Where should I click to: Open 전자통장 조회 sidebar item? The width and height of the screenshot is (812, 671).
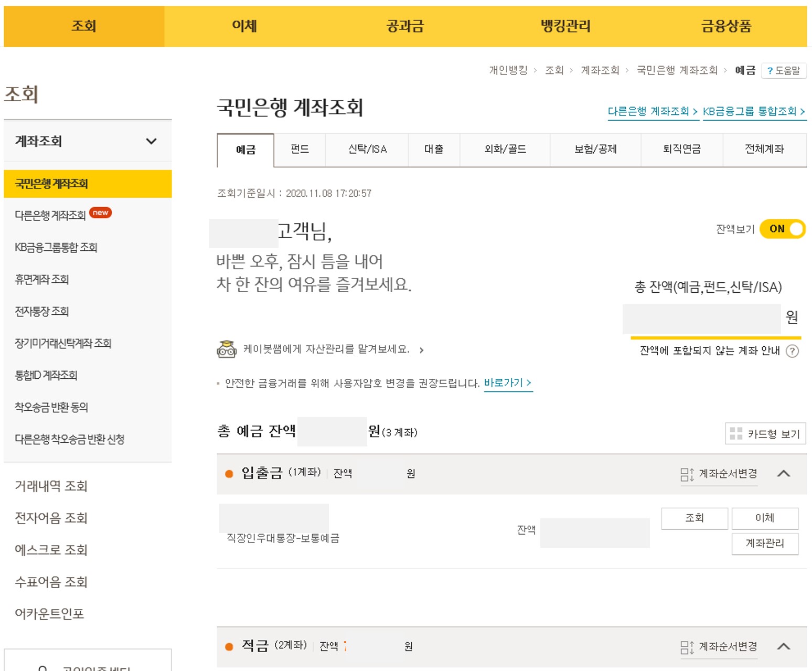42,312
